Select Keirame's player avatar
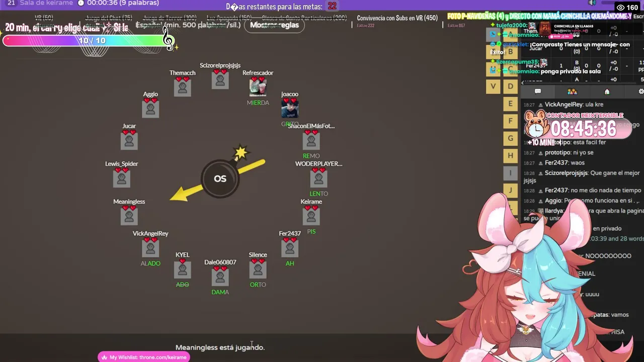The width and height of the screenshot is (644, 362). coord(311,216)
